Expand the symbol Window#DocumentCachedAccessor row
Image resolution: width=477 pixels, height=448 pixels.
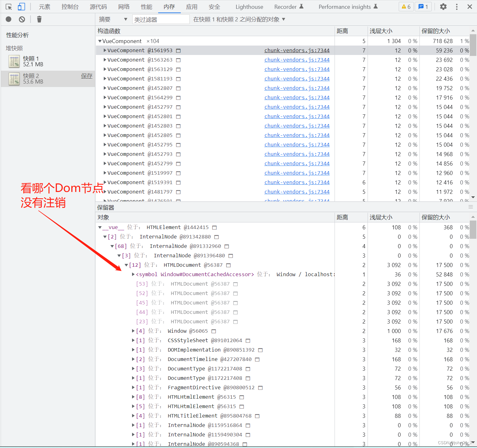point(133,274)
